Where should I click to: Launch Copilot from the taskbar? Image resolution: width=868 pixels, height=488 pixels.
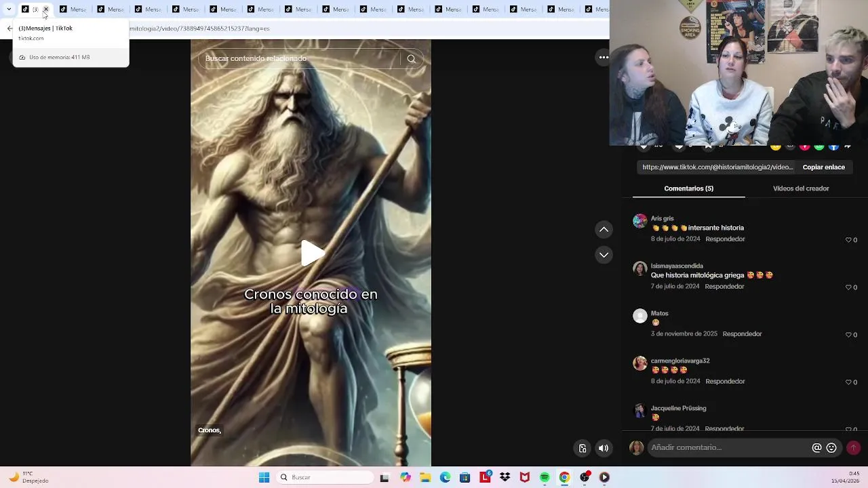(406, 477)
